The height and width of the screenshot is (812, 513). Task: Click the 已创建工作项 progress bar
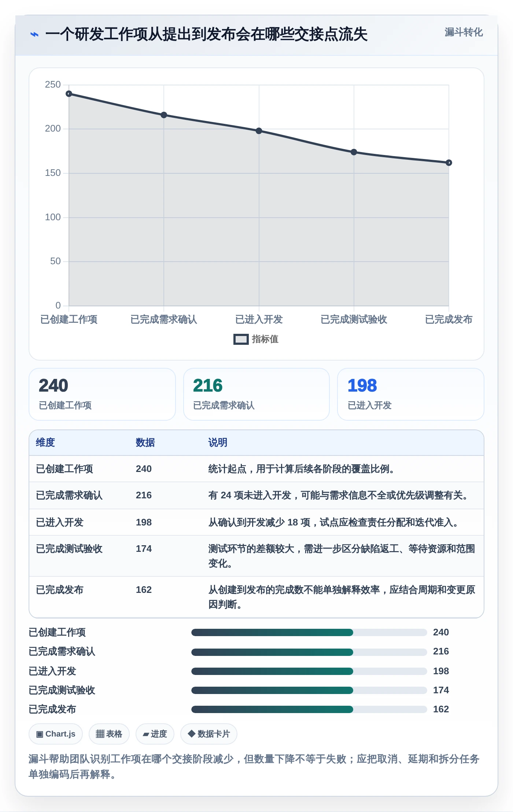pyautogui.click(x=309, y=632)
